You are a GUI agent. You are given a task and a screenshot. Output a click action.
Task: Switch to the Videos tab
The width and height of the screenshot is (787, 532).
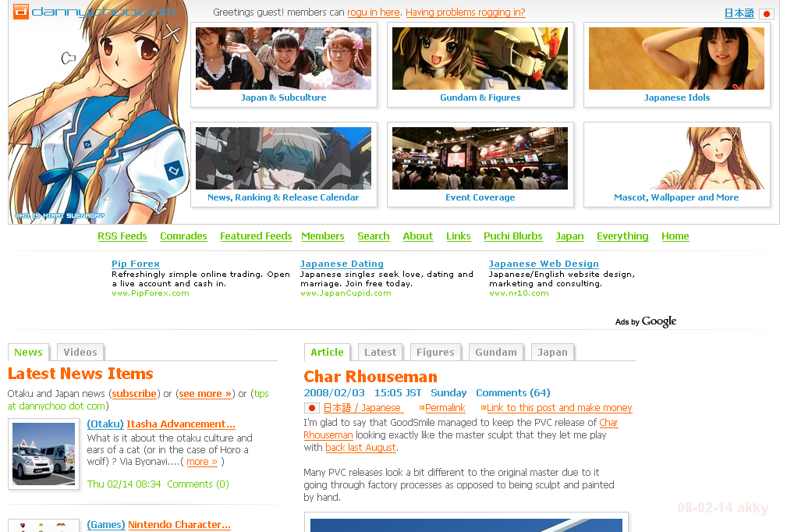click(80, 353)
